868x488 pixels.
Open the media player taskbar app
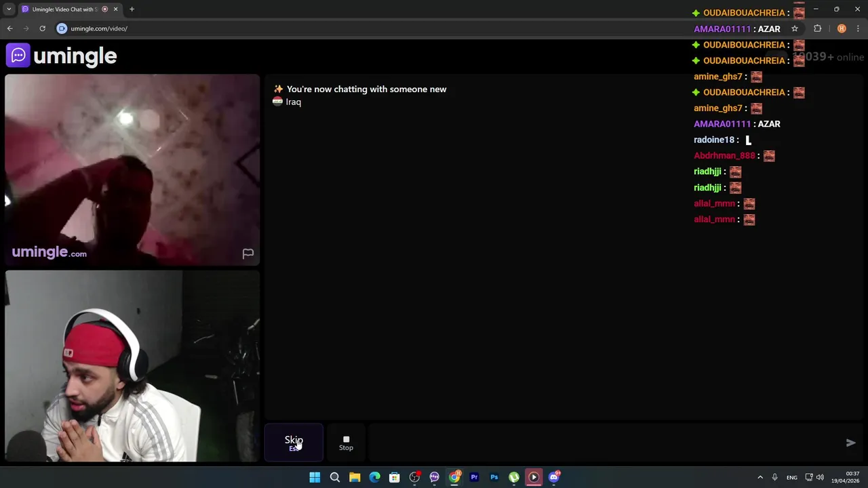[534, 477]
